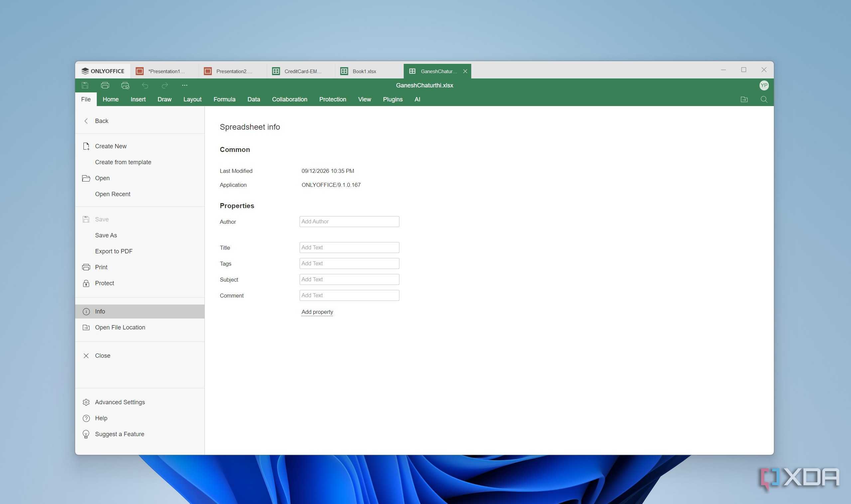Image resolution: width=851 pixels, height=504 pixels.
Task: Switch to the Presentation2 tab
Action: click(233, 71)
